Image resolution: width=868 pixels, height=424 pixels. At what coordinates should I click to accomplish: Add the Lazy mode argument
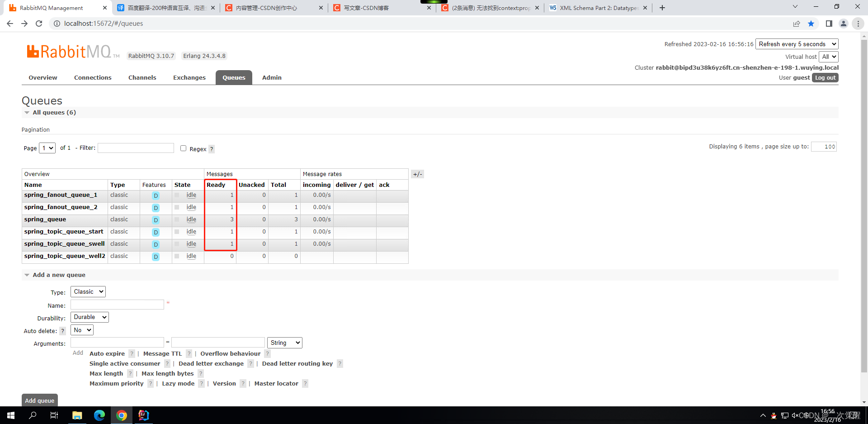[178, 383]
